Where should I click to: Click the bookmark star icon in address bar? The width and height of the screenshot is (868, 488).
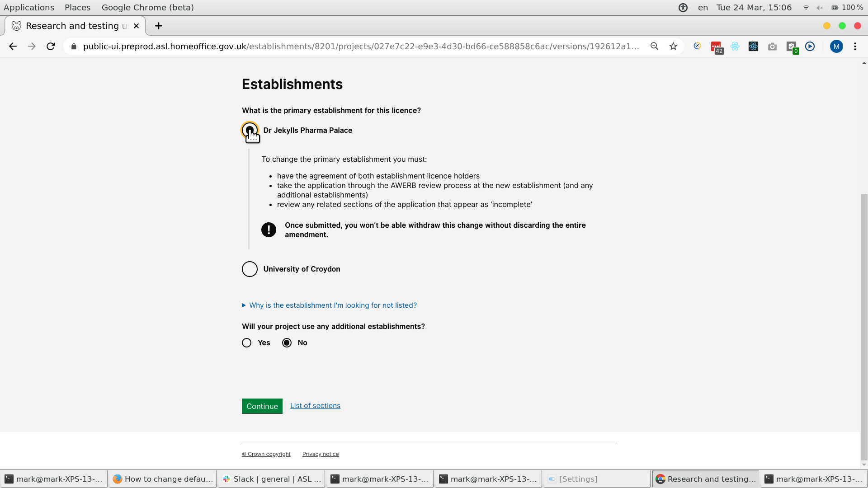673,46
